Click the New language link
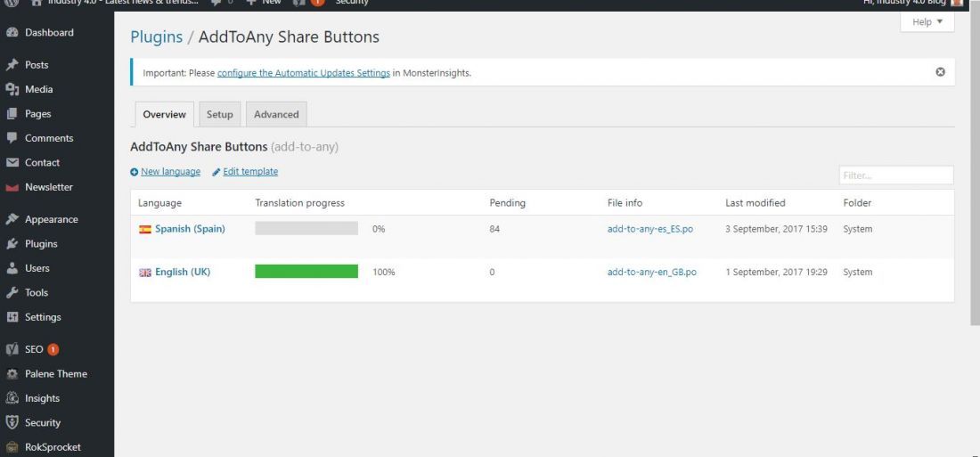The image size is (980, 457). click(x=171, y=171)
